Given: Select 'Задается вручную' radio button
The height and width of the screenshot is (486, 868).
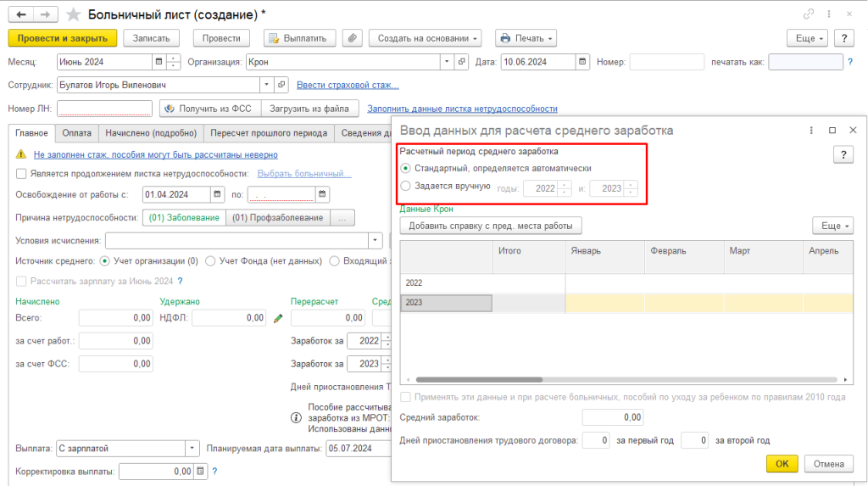Looking at the screenshot, I should 406,186.
